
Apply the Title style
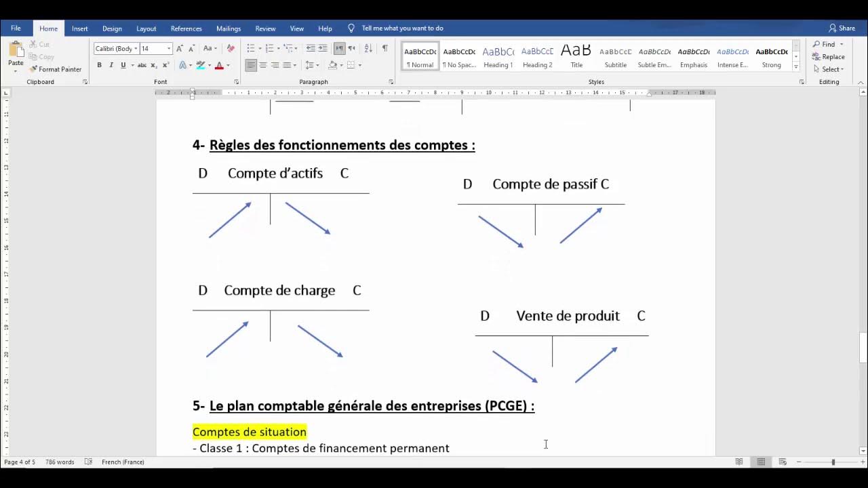coord(576,57)
